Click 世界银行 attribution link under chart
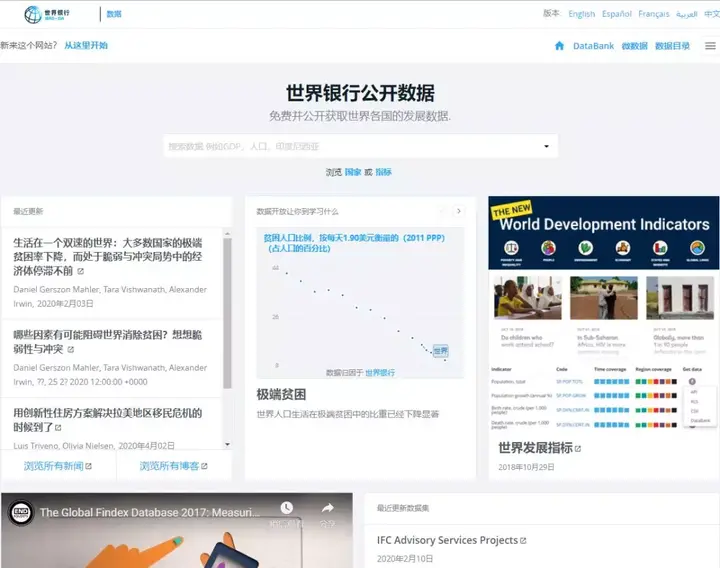720x568 pixels. coord(380,372)
